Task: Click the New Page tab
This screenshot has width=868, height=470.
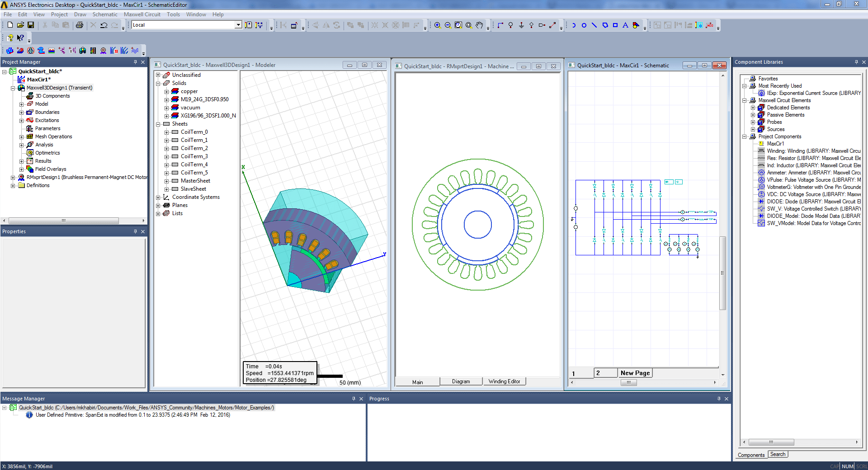Action: (635, 373)
